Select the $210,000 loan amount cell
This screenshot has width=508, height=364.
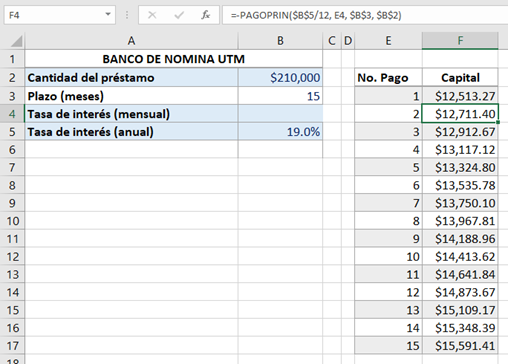click(x=280, y=78)
